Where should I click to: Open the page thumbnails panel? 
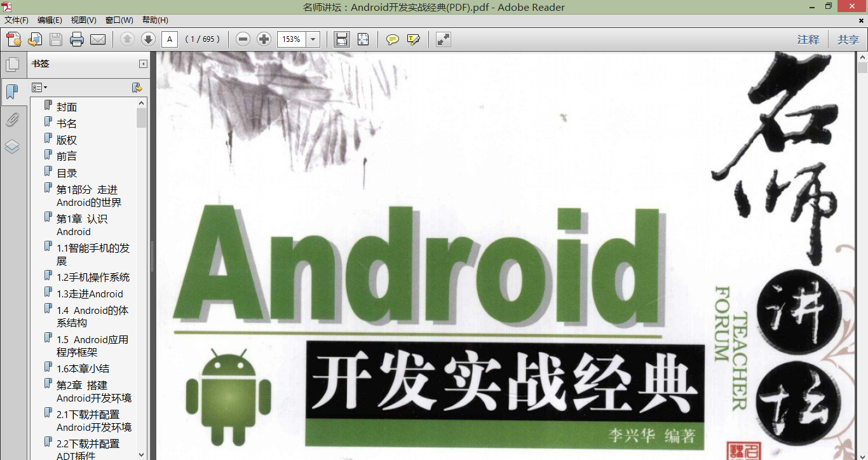click(12, 64)
